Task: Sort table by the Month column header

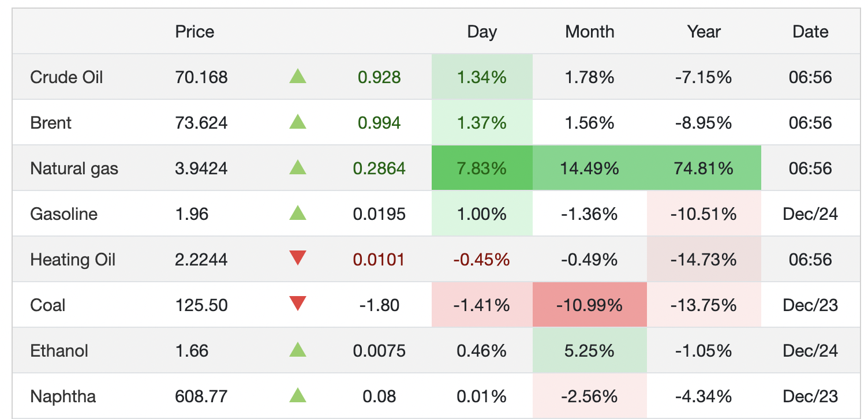Action: pyautogui.click(x=590, y=31)
